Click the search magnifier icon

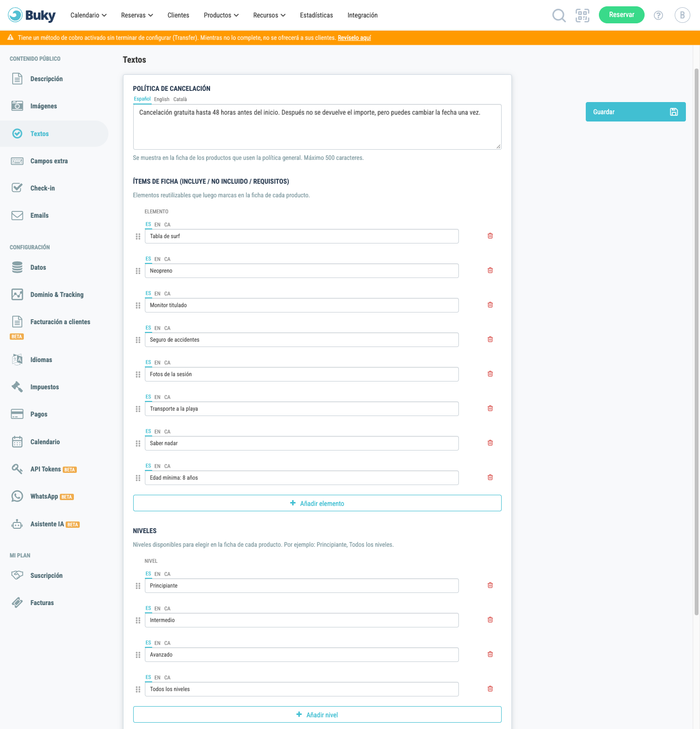[559, 16]
